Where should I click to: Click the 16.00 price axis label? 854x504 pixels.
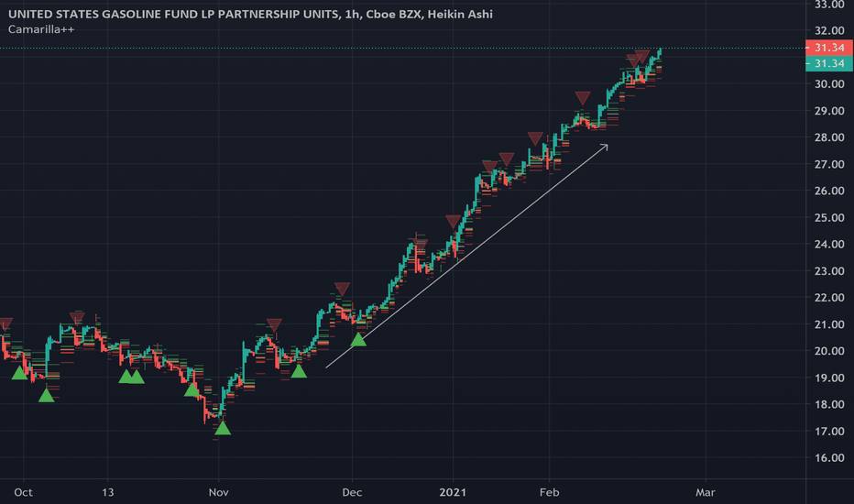(829, 457)
